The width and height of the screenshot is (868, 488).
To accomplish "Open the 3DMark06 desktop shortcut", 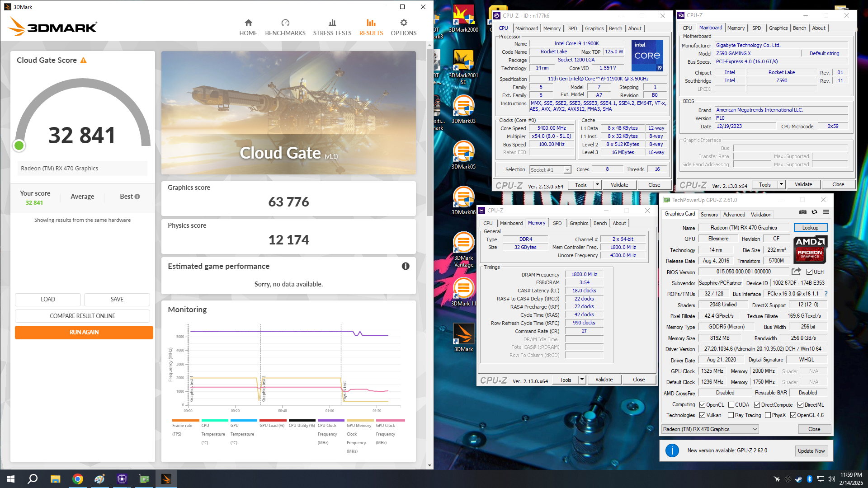I will [x=463, y=201].
